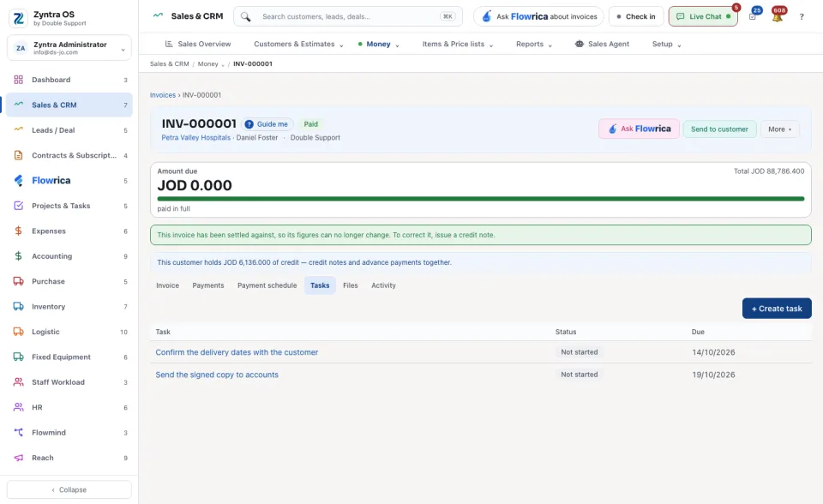Switch to the Activity tab
This screenshot has width=823, height=504.
coord(383,285)
